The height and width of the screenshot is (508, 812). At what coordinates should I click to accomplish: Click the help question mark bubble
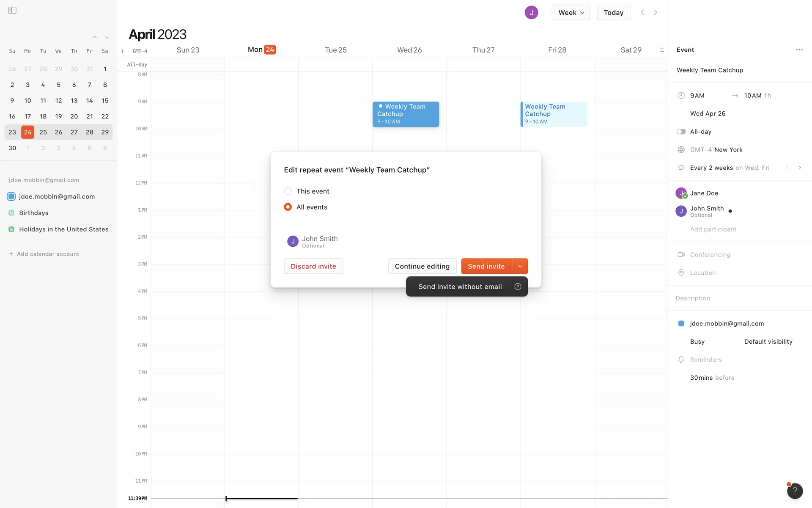(x=795, y=491)
